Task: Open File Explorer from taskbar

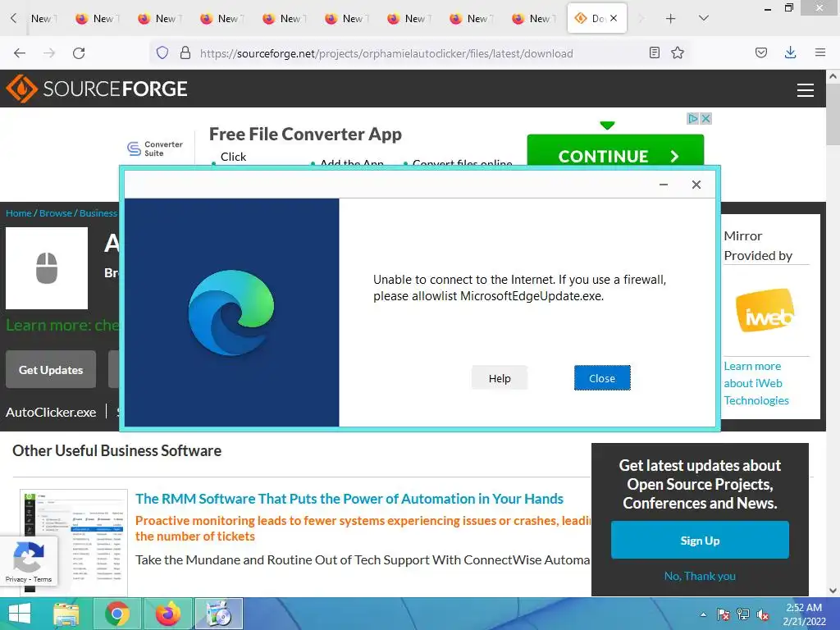Action: [66, 614]
